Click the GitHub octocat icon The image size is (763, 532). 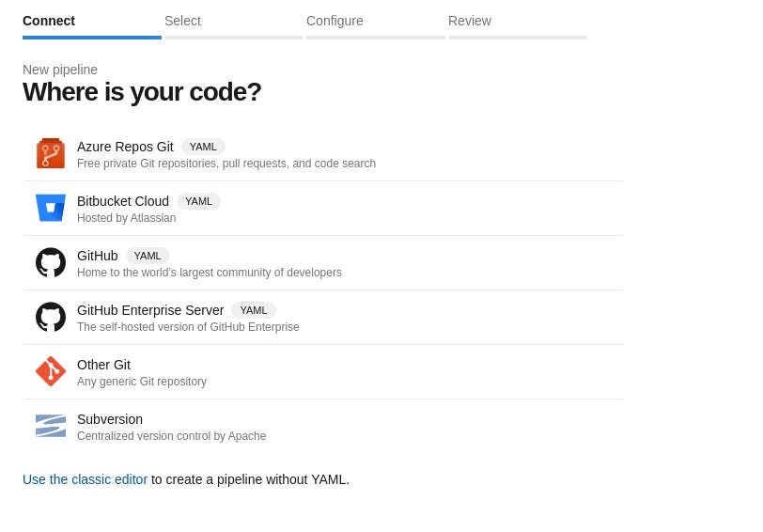point(51,262)
